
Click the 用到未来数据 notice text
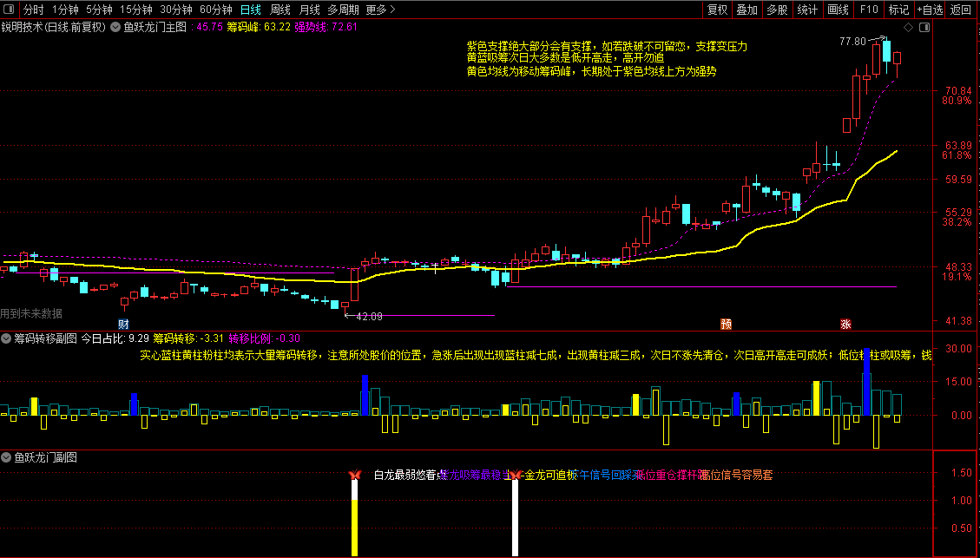31,313
